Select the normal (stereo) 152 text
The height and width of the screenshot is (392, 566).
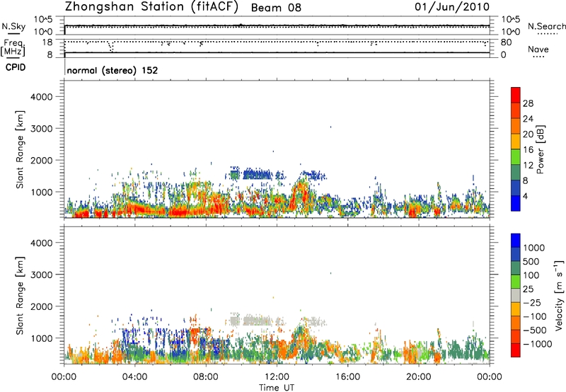point(112,70)
